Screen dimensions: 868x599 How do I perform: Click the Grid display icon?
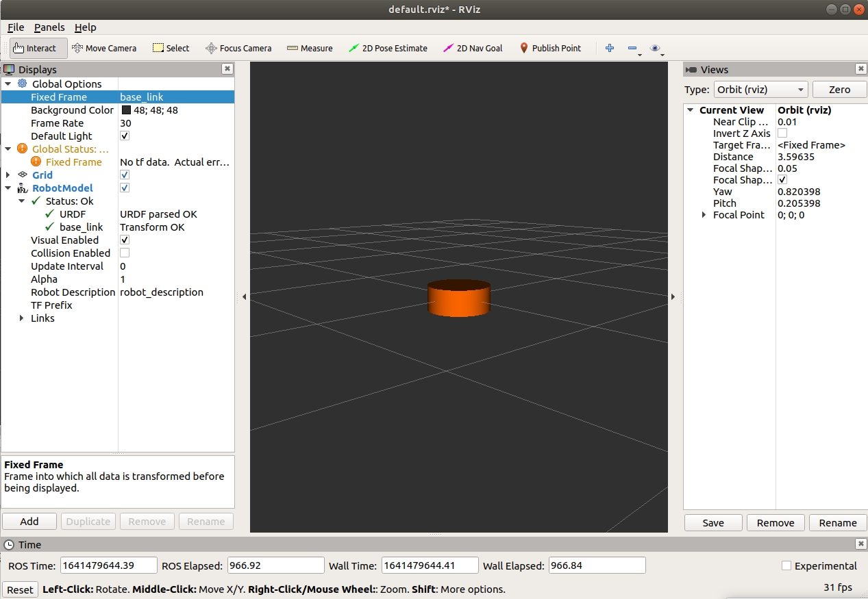(x=22, y=175)
